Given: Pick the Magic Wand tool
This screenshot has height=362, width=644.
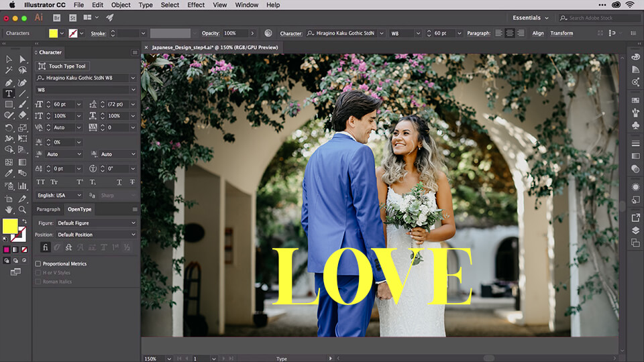Looking at the screenshot, I should pos(9,70).
